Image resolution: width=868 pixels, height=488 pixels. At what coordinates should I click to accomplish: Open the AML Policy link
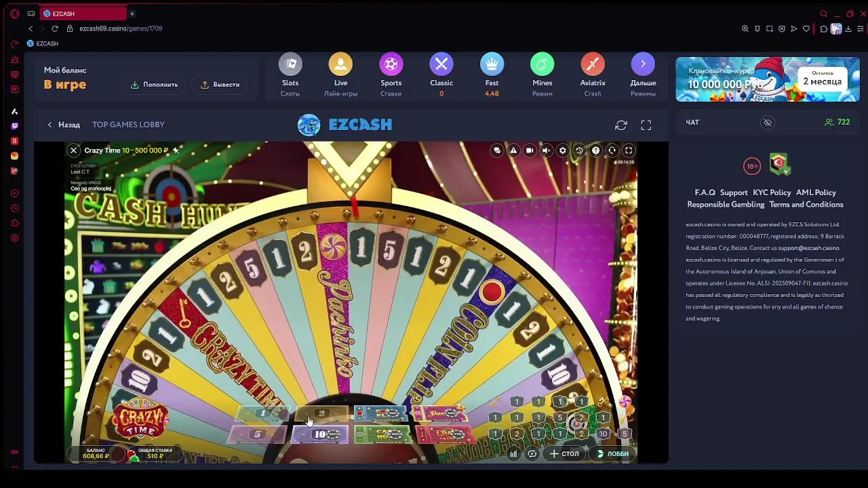tap(816, 192)
